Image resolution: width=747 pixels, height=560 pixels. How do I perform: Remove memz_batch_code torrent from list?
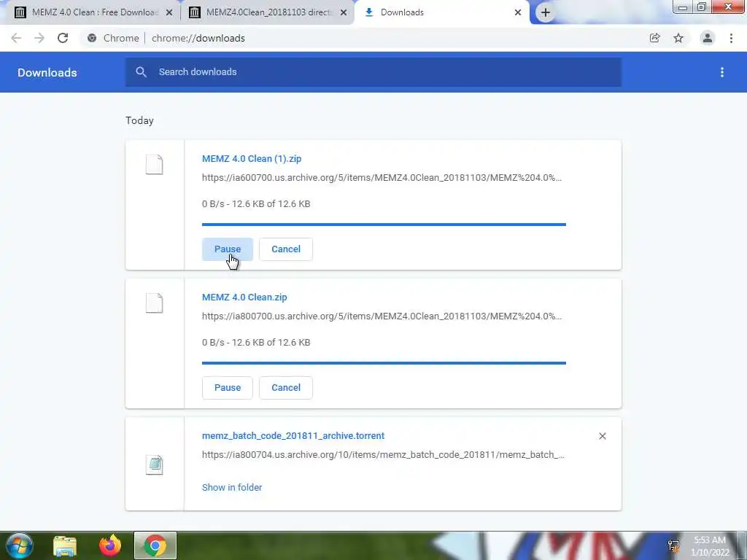point(602,436)
